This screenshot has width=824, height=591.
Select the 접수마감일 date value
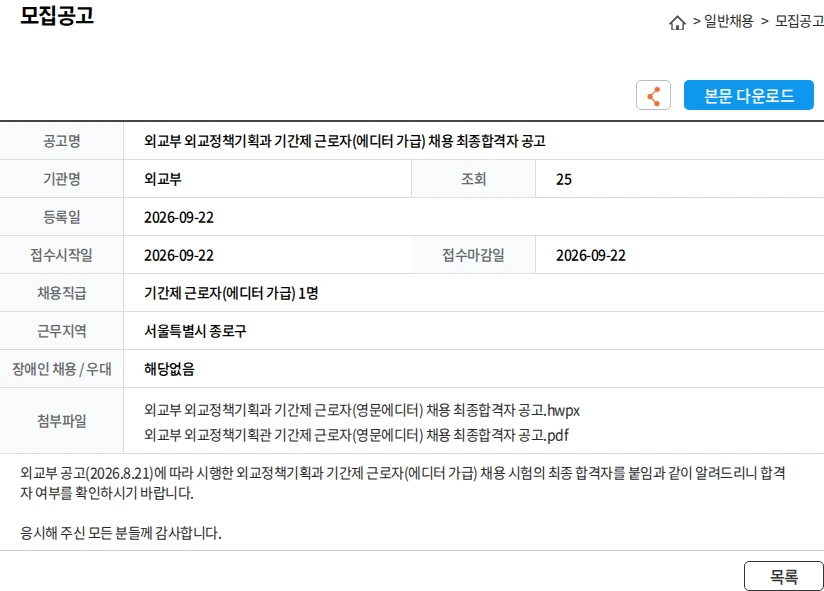591,255
